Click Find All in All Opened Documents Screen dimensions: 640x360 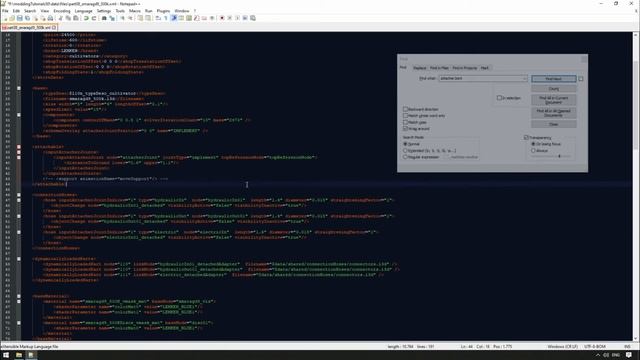pos(553,113)
